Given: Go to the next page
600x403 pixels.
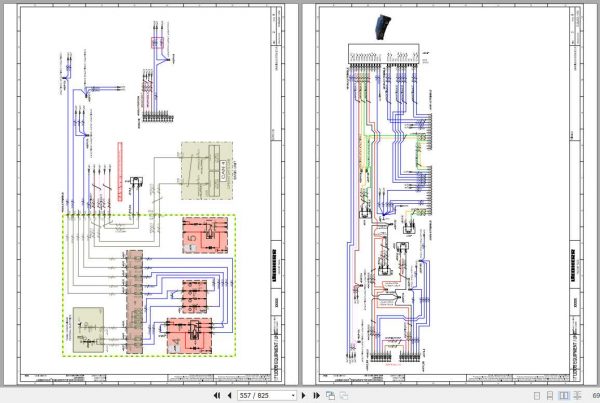Looking at the screenshot, I should click(304, 395).
